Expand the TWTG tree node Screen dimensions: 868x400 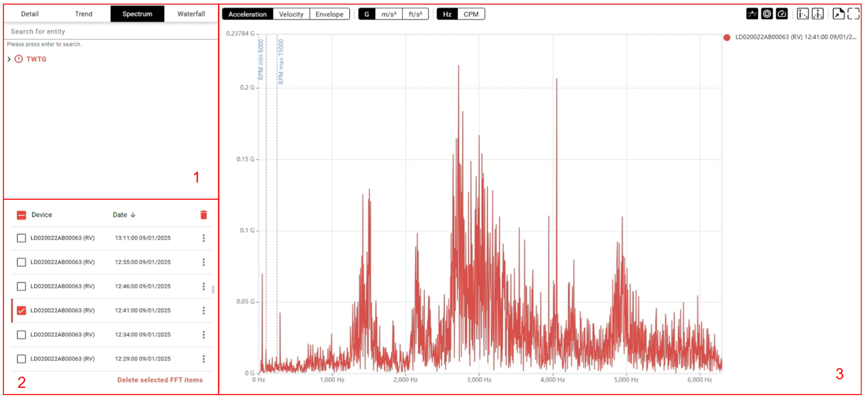click(9, 59)
